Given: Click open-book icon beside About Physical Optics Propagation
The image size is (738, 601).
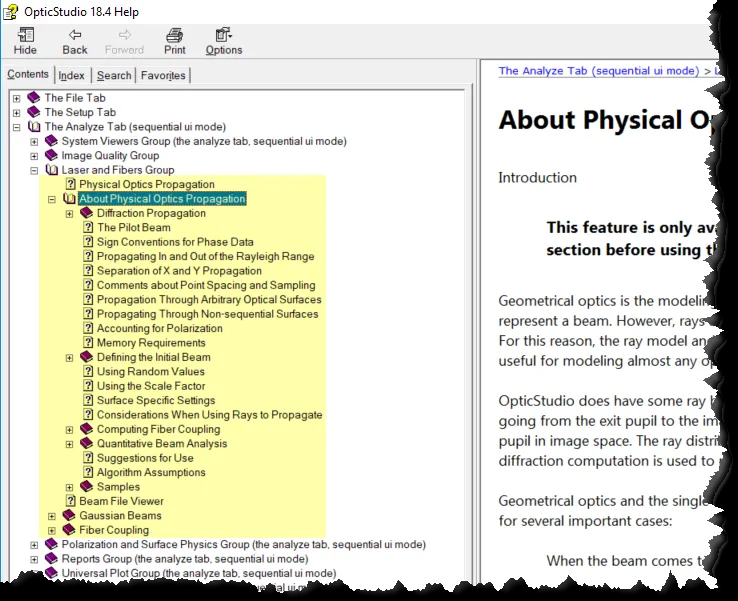Looking at the screenshot, I should 69,199.
